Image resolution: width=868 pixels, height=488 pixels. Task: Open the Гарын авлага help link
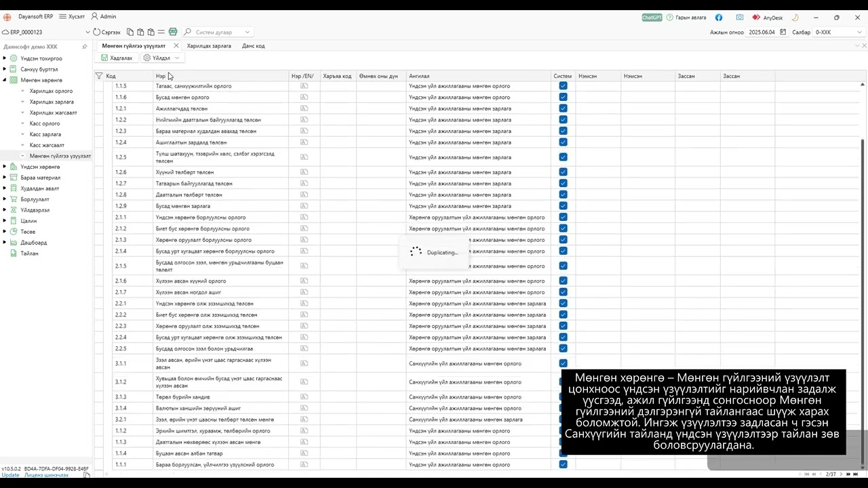pyautogui.click(x=686, y=17)
